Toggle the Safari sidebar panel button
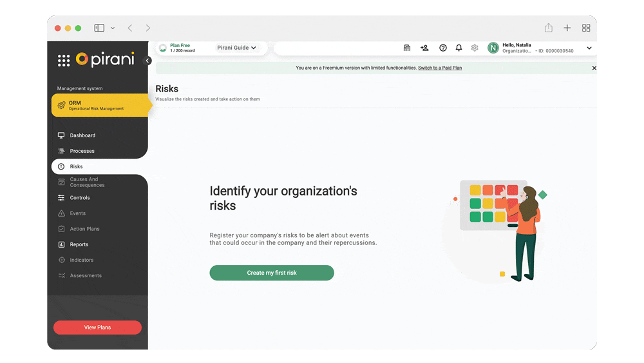This screenshot has height=363, width=644. [99, 28]
